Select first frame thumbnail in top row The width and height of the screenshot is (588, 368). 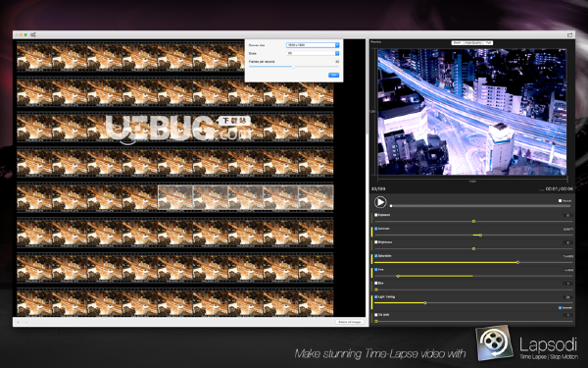point(34,57)
